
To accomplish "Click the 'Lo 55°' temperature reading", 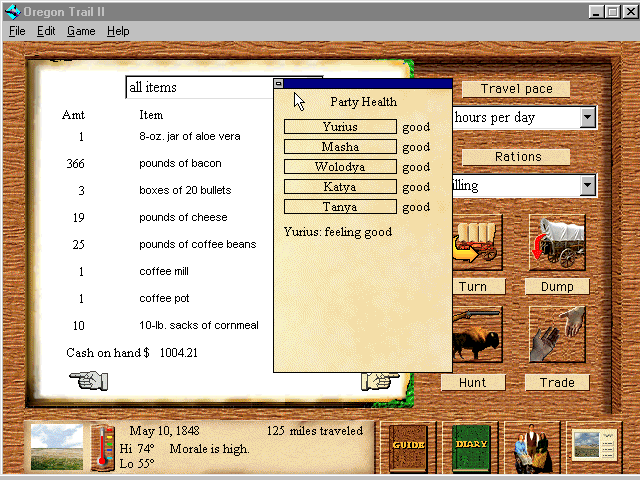I will [137, 464].
